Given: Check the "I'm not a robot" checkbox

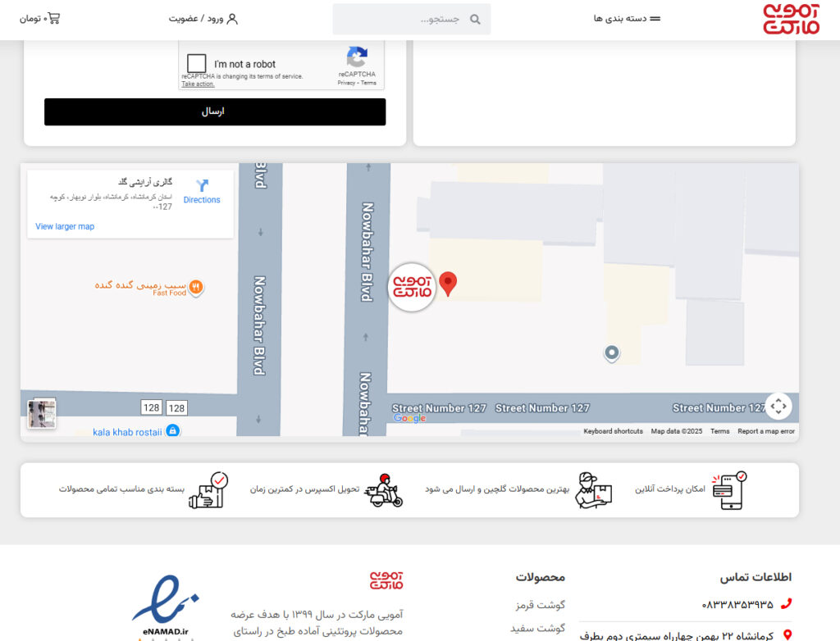Looking at the screenshot, I should pos(197,64).
